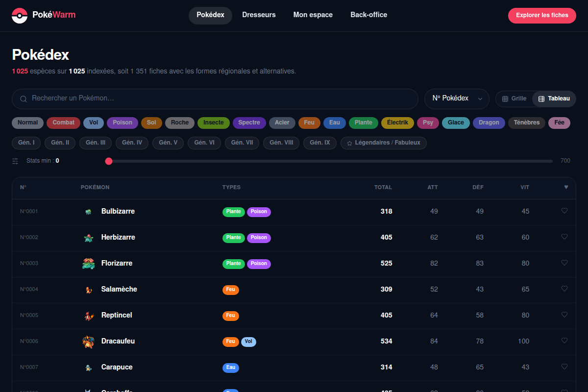588x392 pixels.
Task: Toggle the Psy type filter
Action: tap(428, 123)
